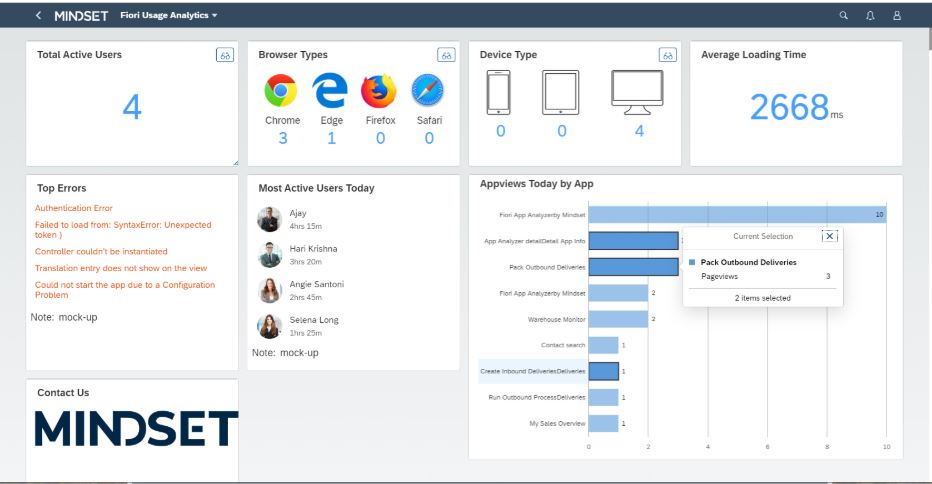Open notifications bell in header
The height and width of the screenshot is (484, 932).
870,15
